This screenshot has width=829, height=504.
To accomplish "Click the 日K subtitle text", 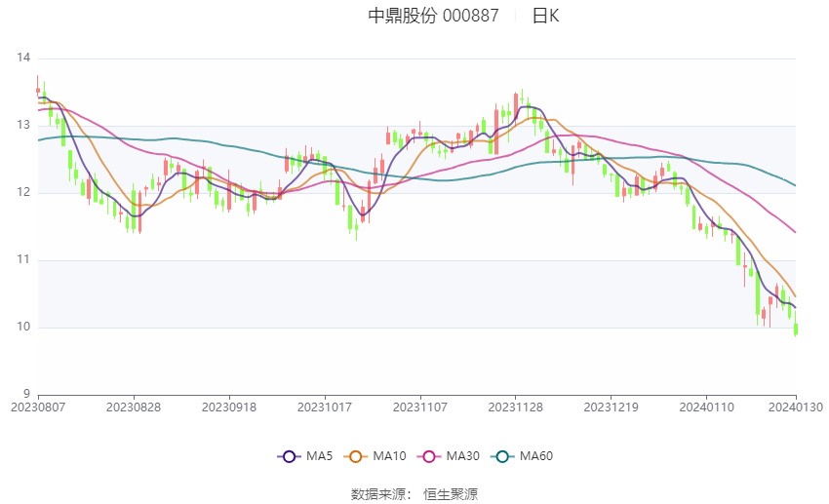I will pyautogui.click(x=545, y=16).
